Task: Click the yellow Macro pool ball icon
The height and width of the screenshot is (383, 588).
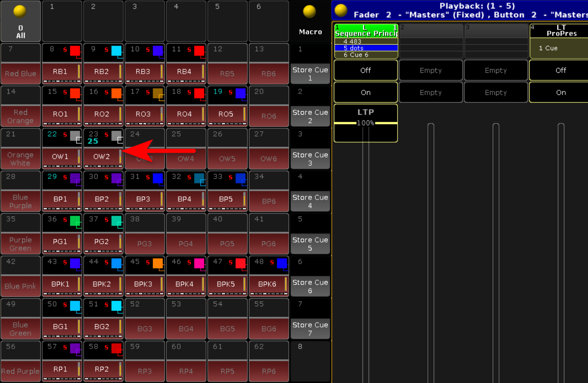Action: pos(309,12)
